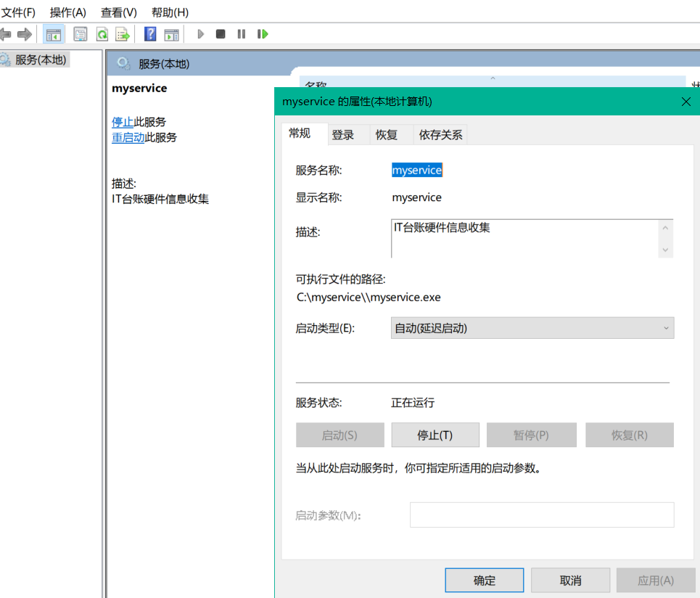Switch to the 依存关系 tab

click(440, 134)
